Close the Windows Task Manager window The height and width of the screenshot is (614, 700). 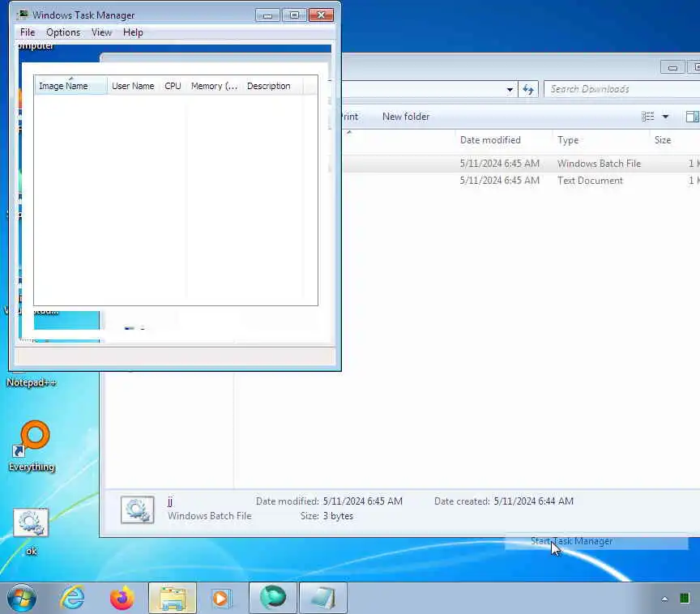coord(321,15)
